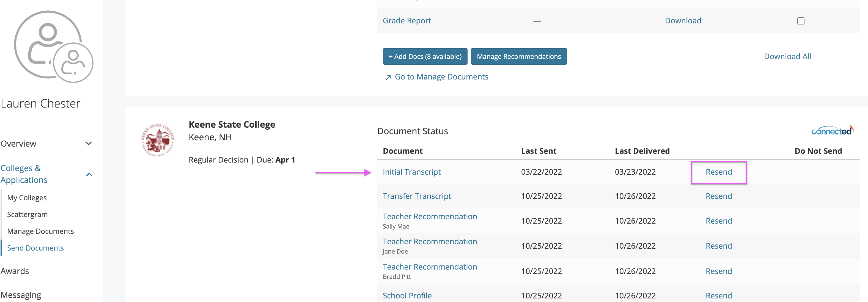Click Transfer Transcript's 10/25/2022 sent date
868x302 pixels.
tap(541, 196)
